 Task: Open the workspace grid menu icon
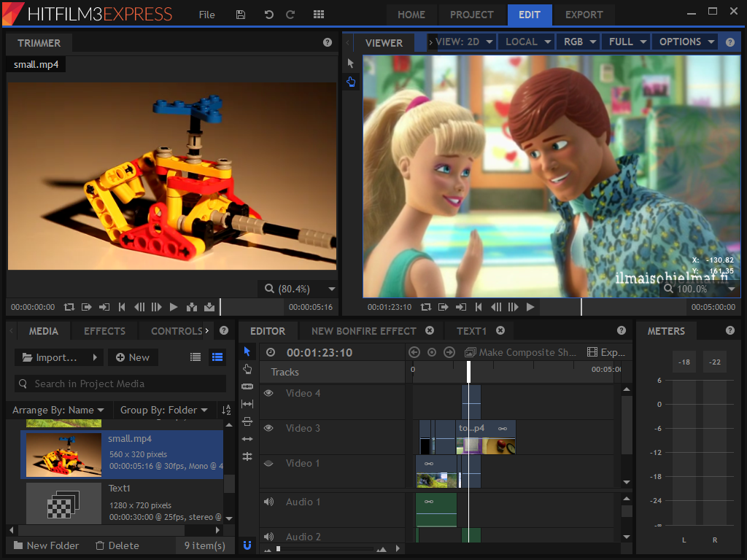pos(319,15)
